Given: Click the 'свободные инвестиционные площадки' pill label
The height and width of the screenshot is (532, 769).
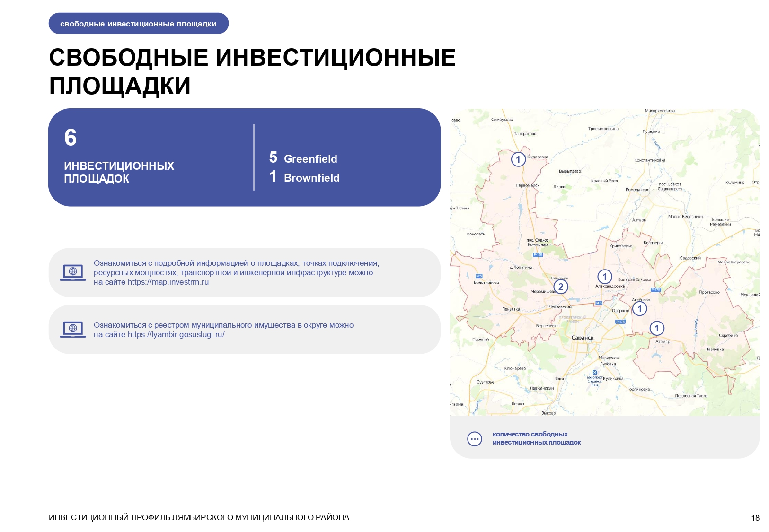Looking at the screenshot, I should tap(138, 24).
